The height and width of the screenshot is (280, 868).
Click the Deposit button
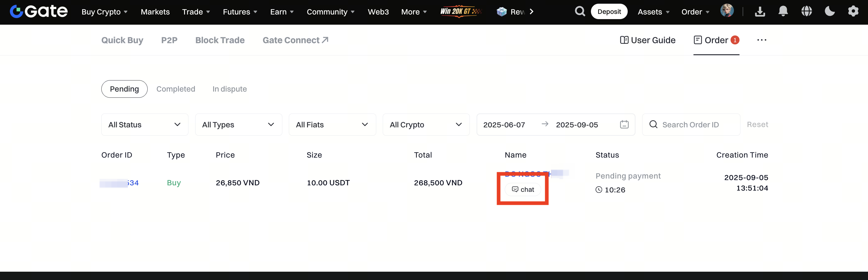(609, 11)
